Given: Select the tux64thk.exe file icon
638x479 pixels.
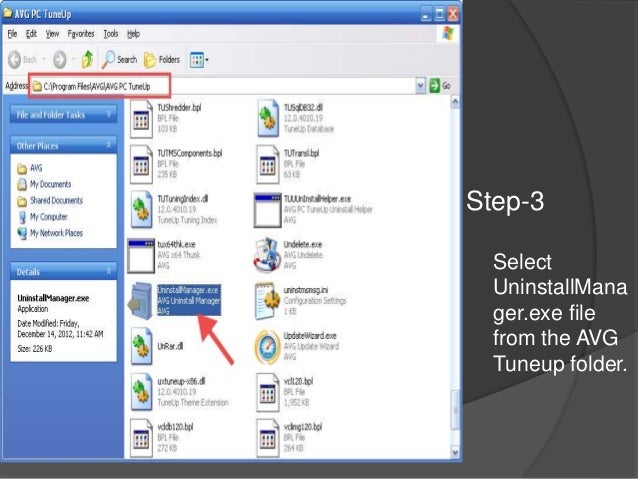Looking at the screenshot, I should (x=141, y=256).
